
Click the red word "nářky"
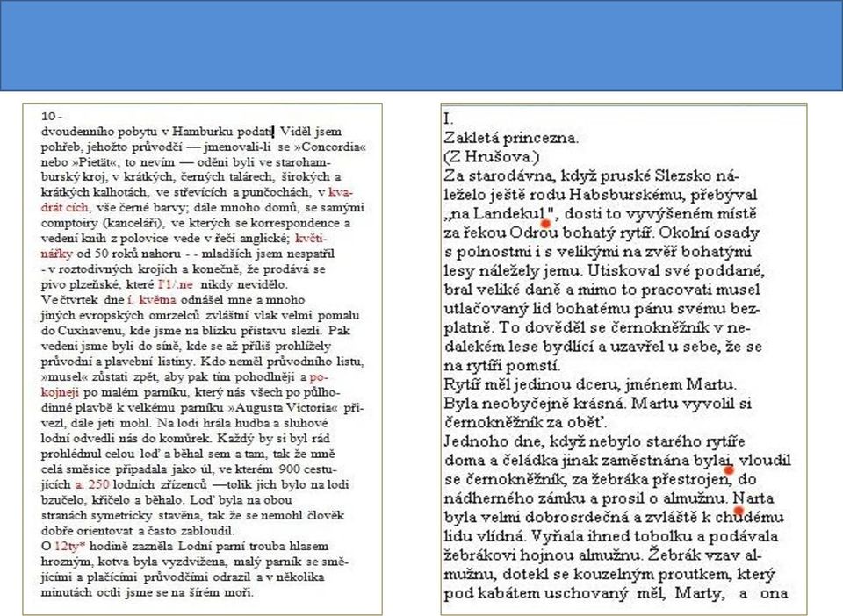coord(56,254)
